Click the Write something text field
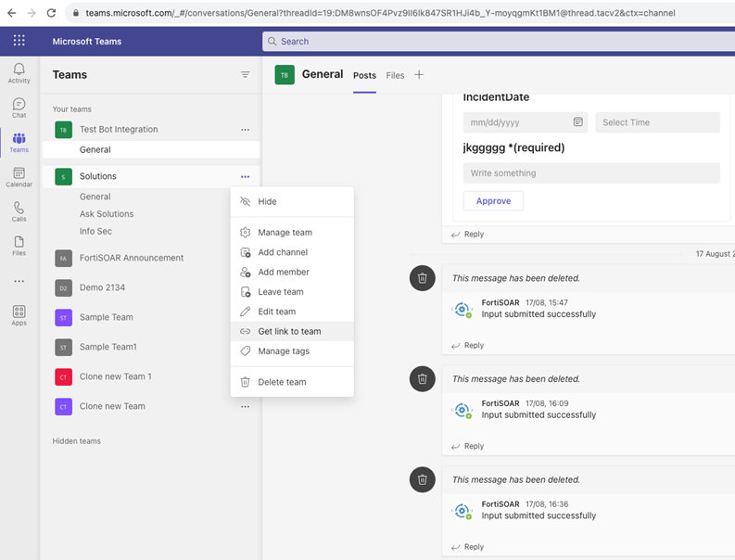The image size is (735, 560). click(x=591, y=173)
